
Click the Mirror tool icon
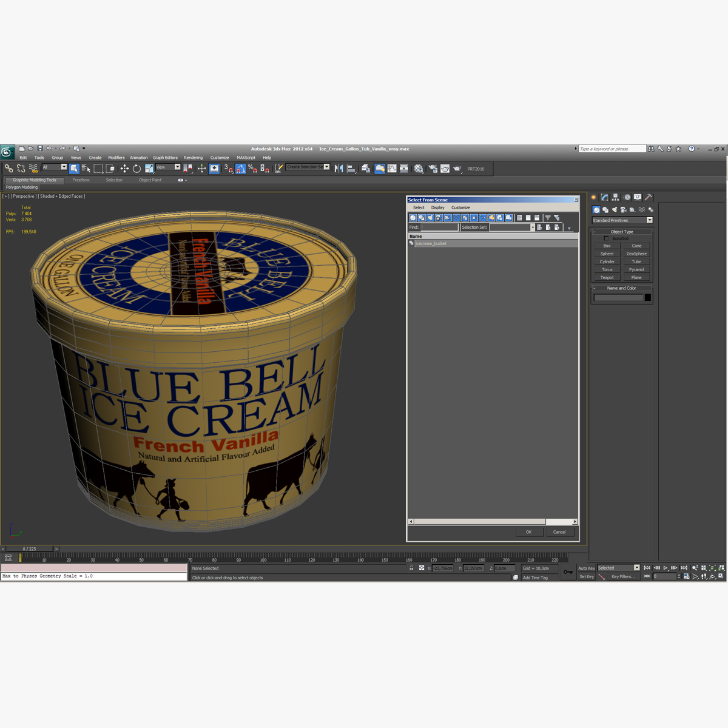[x=339, y=169]
